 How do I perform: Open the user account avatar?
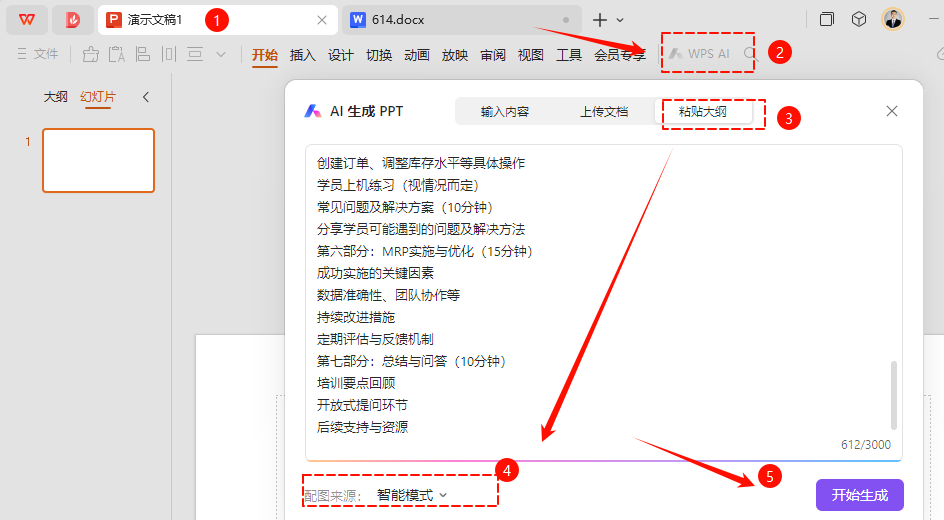click(x=893, y=19)
